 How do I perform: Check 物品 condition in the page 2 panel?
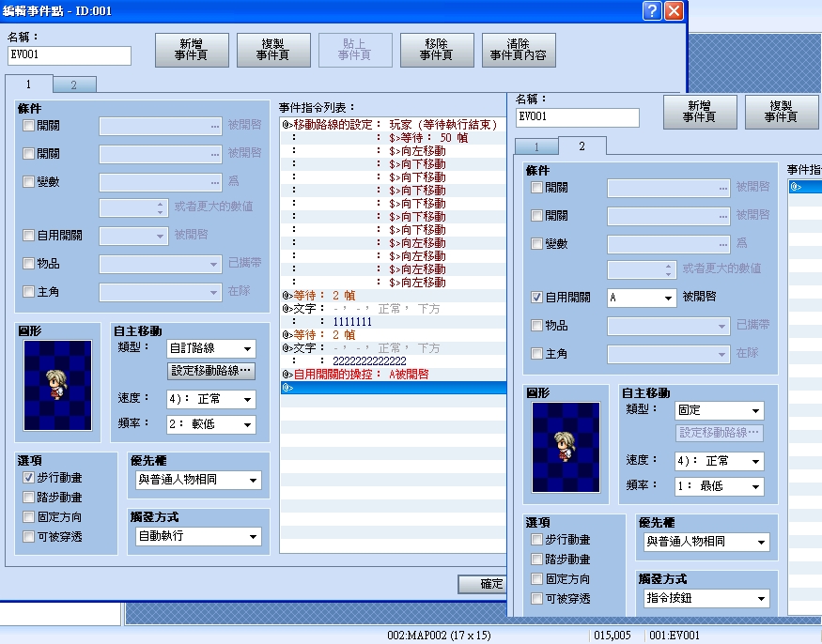[536, 326]
